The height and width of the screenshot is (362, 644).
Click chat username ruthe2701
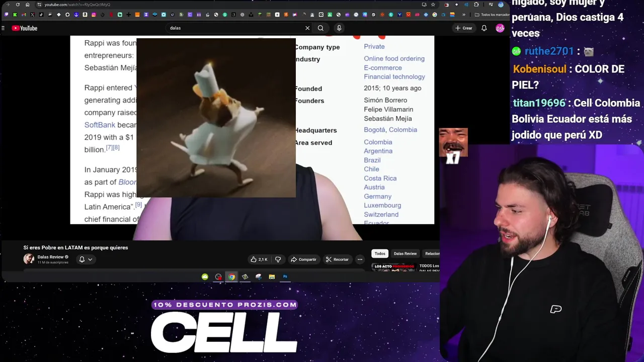[549, 51]
